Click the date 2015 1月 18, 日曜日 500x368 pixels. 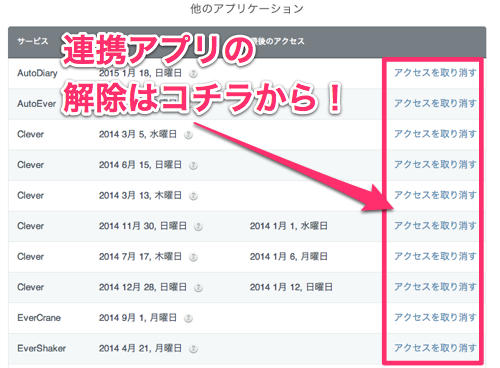pos(140,73)
